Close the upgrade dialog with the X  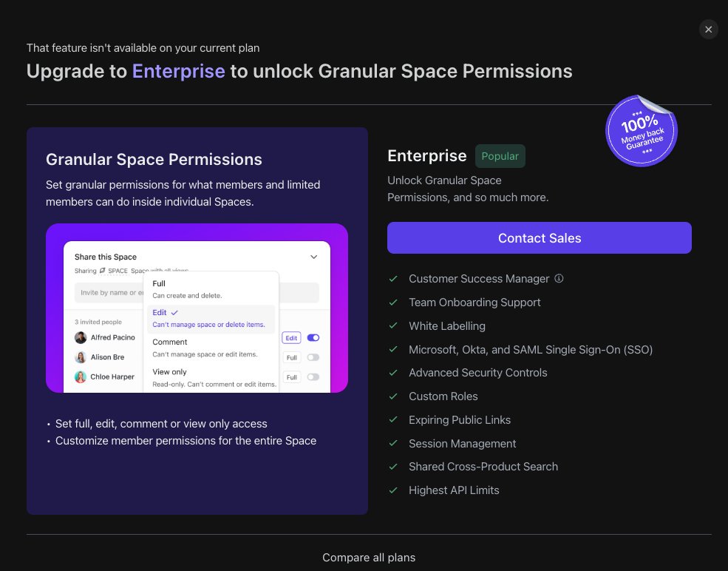point(708,30)
